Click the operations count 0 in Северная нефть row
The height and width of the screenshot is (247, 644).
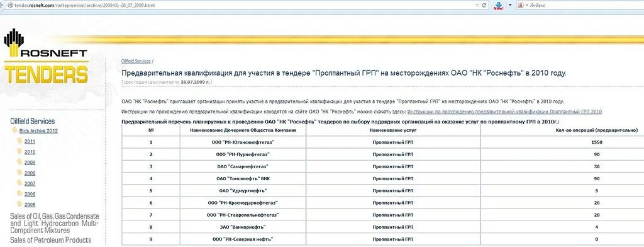[x=596, y=239]
